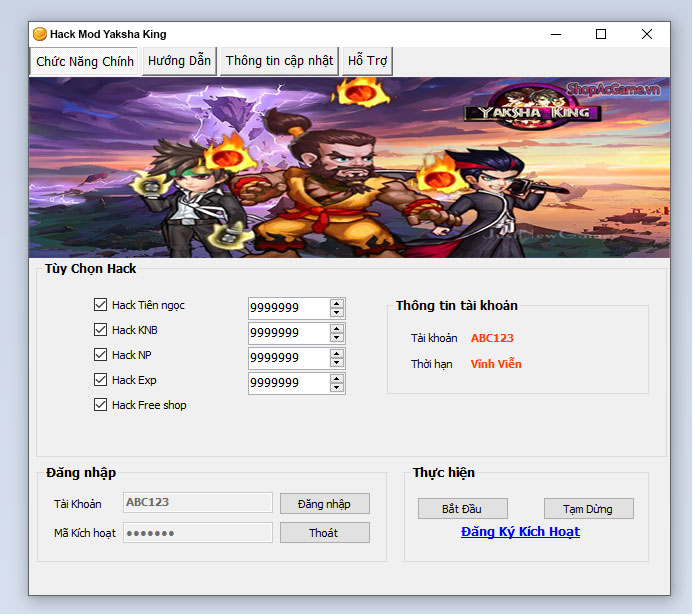Click the gold coin app icon in title bar

(40, 34)
